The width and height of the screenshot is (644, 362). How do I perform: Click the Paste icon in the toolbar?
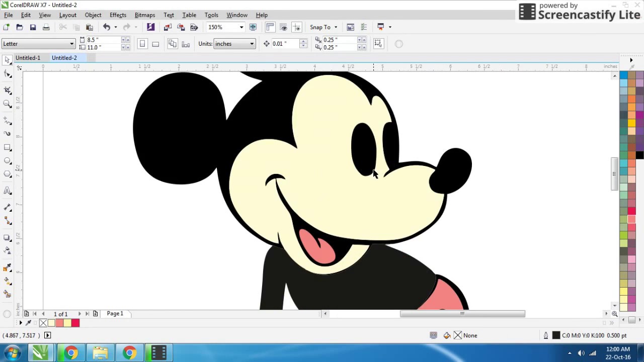pyautogui.click(x=90, y=27)
